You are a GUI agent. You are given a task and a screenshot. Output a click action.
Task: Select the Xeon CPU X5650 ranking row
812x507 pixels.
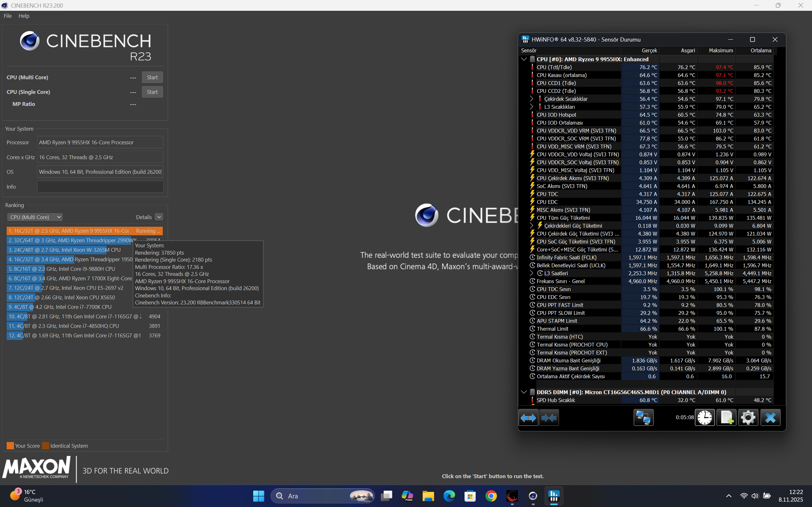(x=69, y=297)
